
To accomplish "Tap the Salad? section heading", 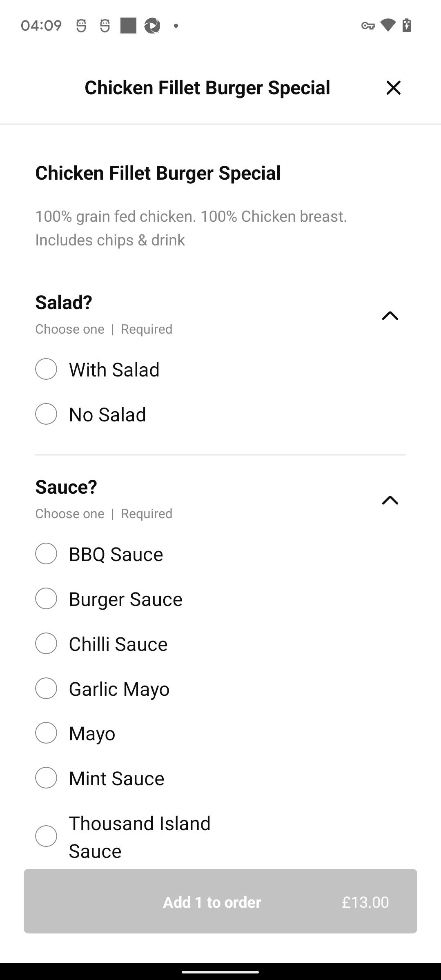I will 64,303.
